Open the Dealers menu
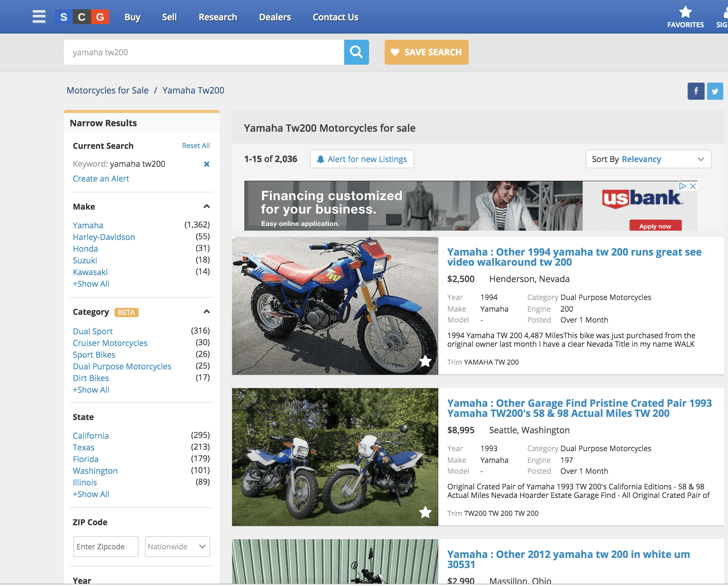728x586 pixels. (275, 17)
